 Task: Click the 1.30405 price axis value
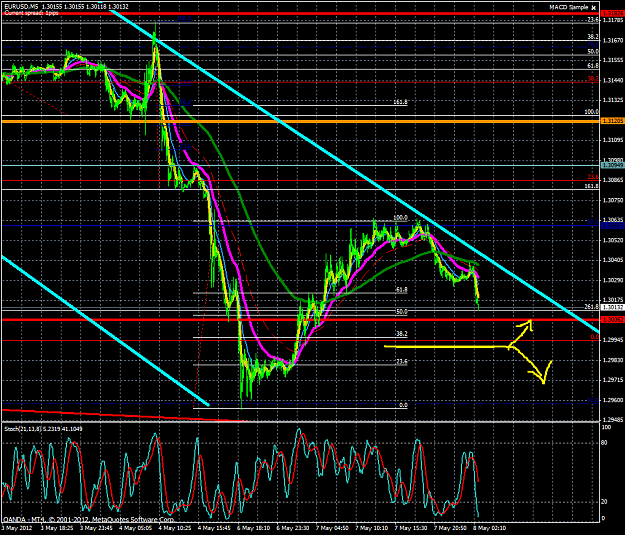(613, 260)
